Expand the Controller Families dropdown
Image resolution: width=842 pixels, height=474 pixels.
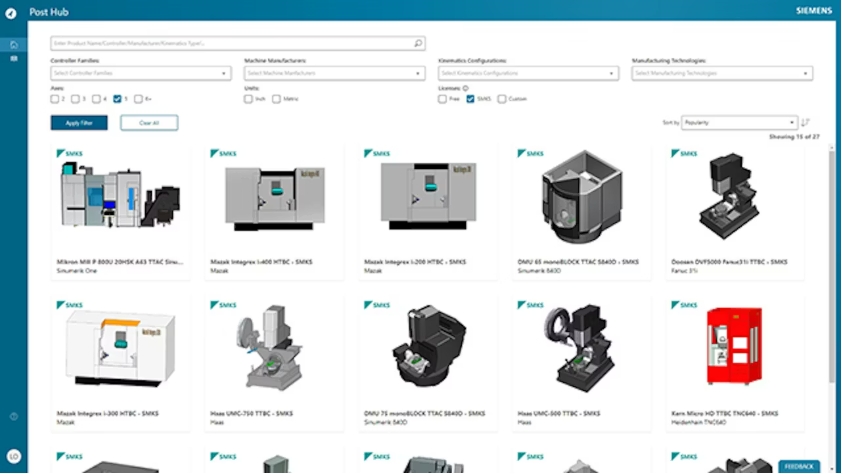click(140, 73)
